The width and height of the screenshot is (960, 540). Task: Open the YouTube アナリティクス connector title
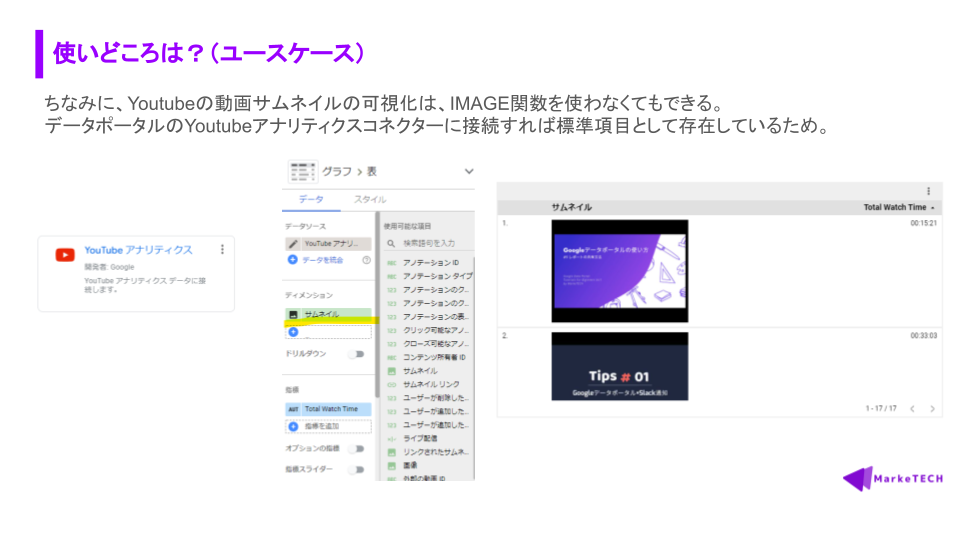pos(138,250)
